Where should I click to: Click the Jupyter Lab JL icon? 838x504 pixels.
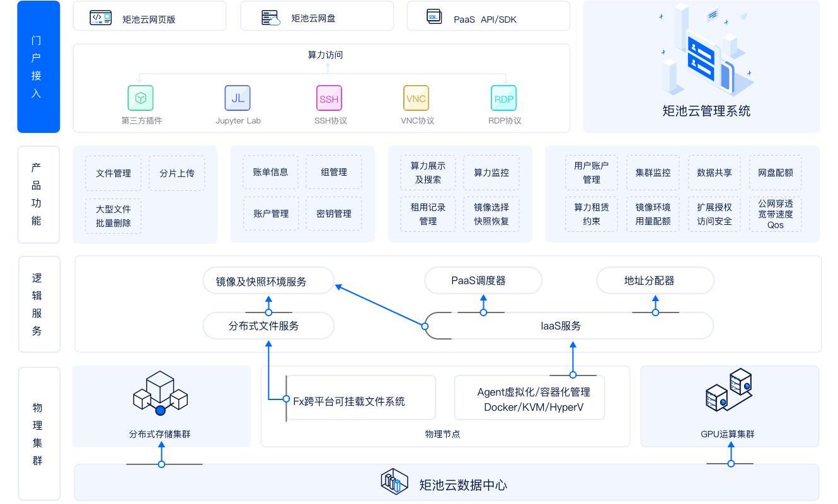[x=238, y=98]
